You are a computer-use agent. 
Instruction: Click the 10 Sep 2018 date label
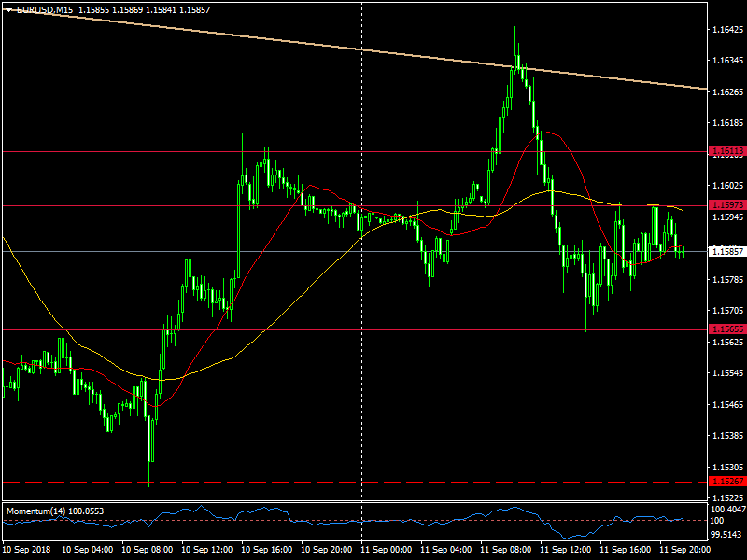pyautogui.click(x=28, y=551)
